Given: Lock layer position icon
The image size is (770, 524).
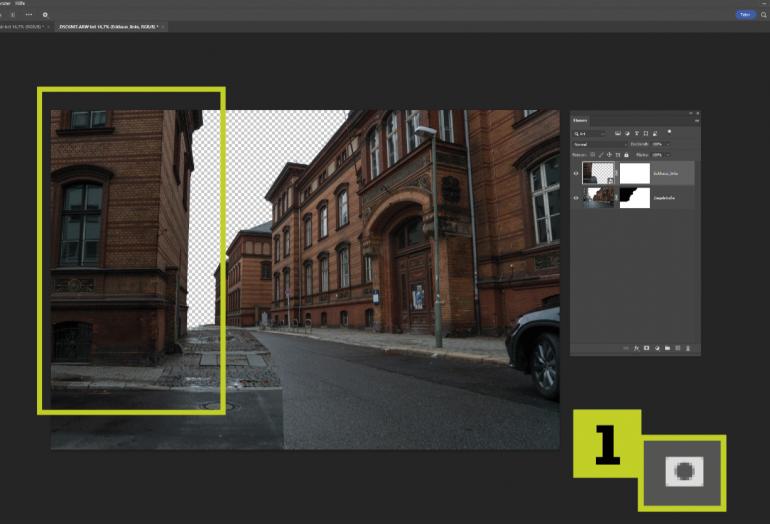Looking at the screenshot, I should (609, 155).
